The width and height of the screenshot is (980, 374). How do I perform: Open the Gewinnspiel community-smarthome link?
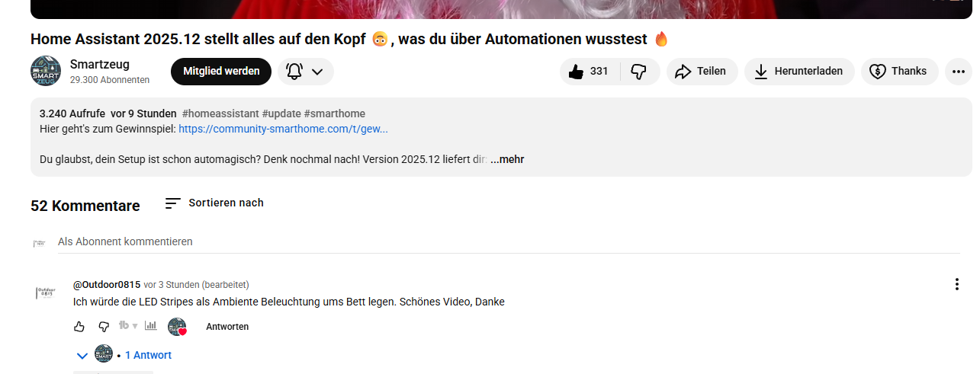[x=283, y=129]
